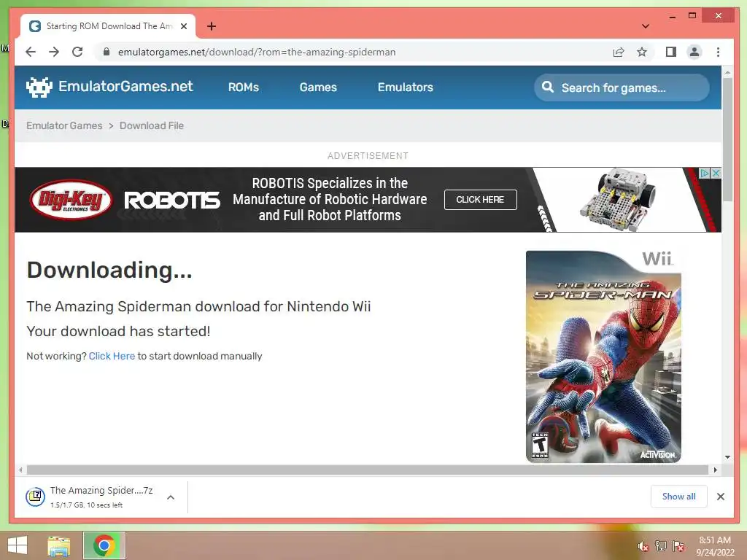Open File Explorer from taskbar
This screenshot has width=747, height=560.
point(59,545)
